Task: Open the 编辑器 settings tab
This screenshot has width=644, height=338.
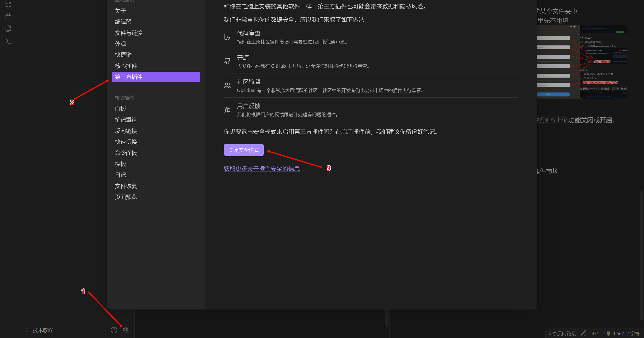Action: tap(123, 22)
